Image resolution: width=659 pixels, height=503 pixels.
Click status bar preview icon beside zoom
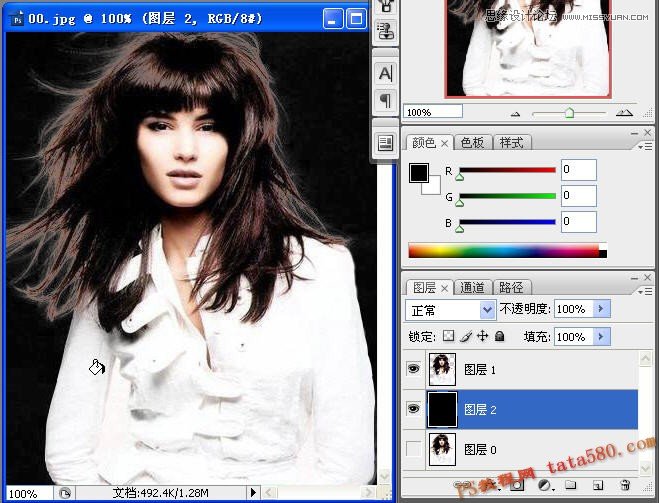(65, 493)
